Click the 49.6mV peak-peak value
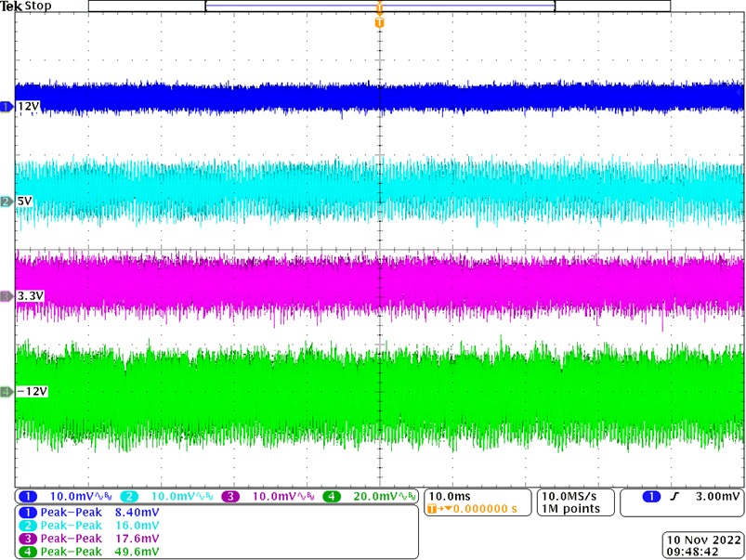 click(x=137, y=552)
